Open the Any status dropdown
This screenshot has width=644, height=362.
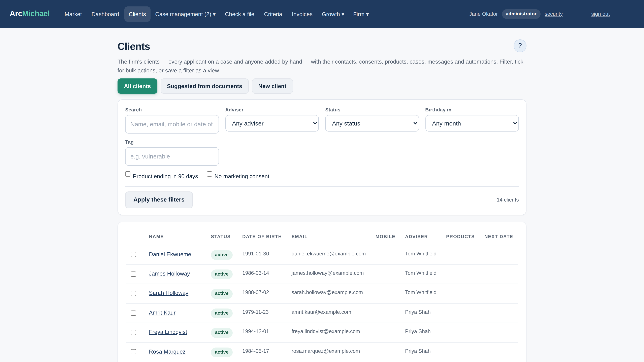point(372,123)
